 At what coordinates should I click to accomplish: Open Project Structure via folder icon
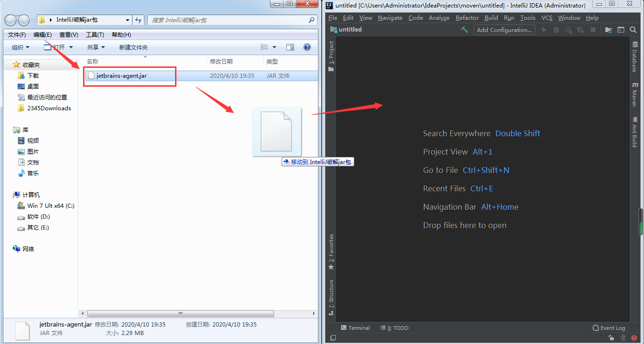click(x=609, y=30)
